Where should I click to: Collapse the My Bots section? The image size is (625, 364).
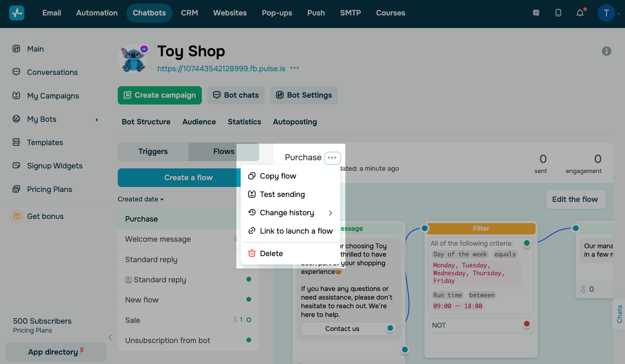tap(96, 119)
